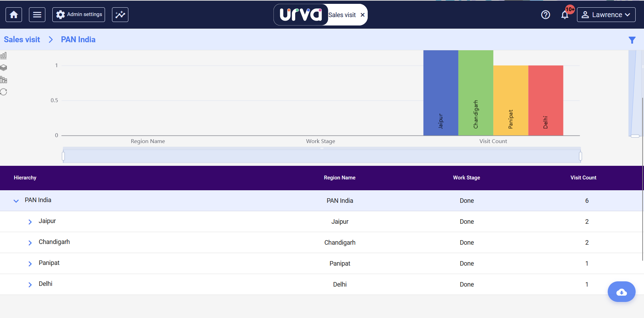Select the tiled bar chart icon
This screenshot has width=644, height=318.
pos(3,80)
